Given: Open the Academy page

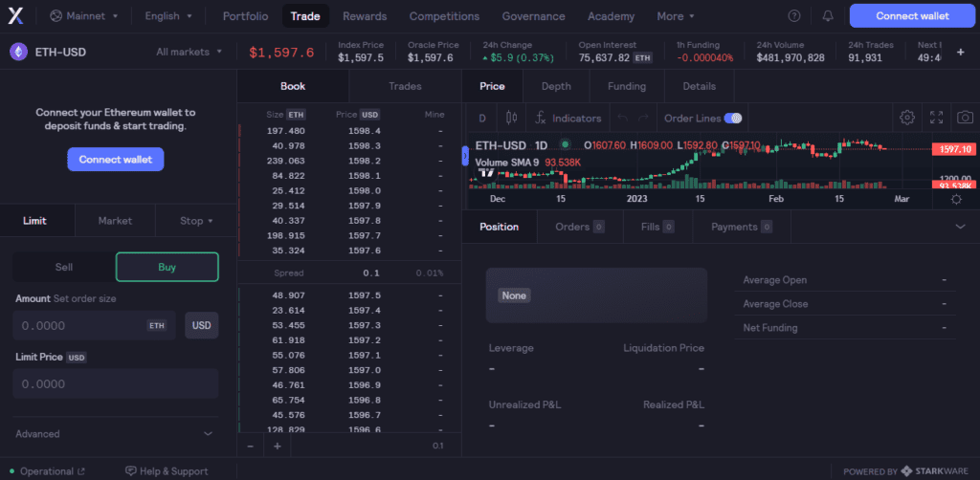Looking at the screenshot, I should tap(610, 16).
